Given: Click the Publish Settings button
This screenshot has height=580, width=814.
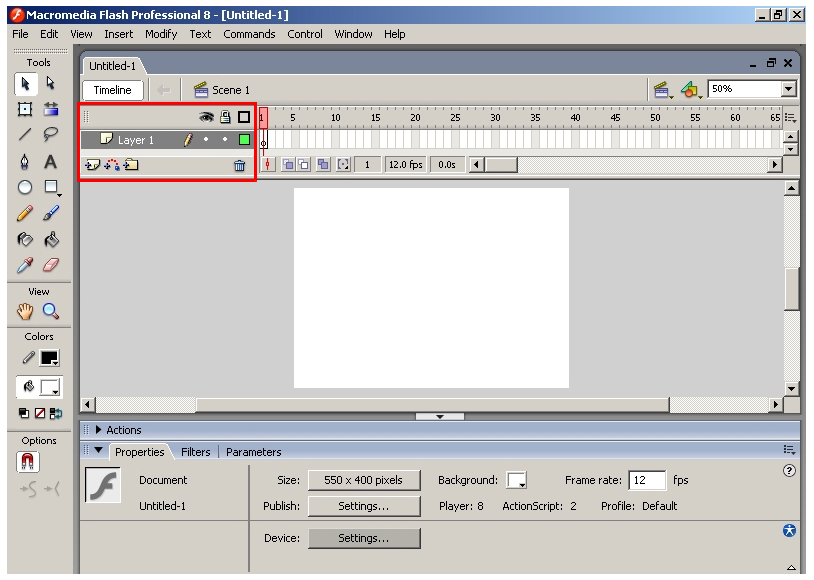Looking at the screenshot, I should tap(364, 506).
